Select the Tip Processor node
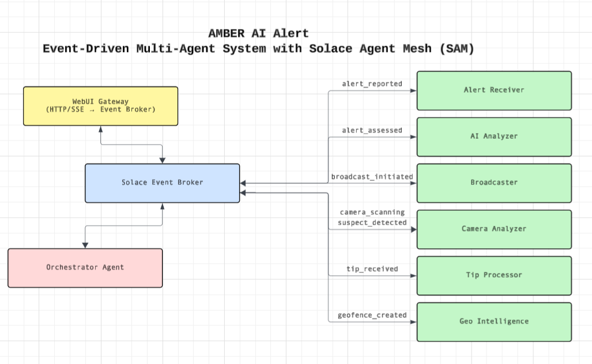 click(494, 276)
